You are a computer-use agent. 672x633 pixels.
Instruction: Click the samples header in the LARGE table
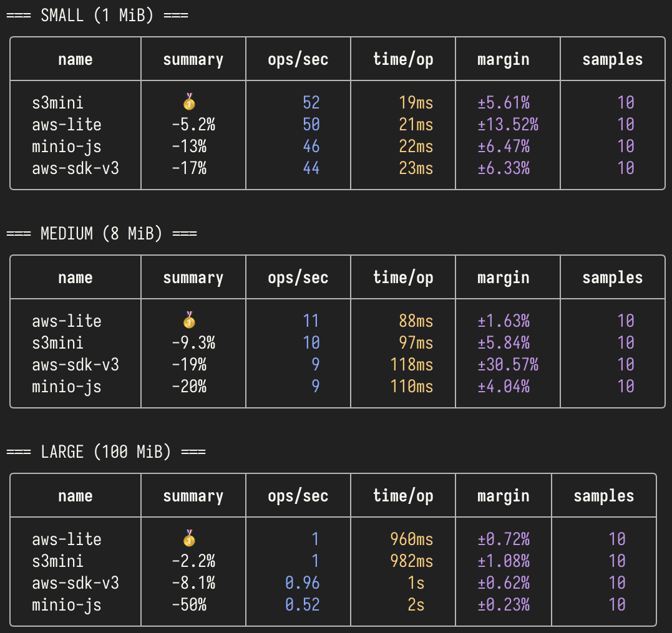coord(603,496)
